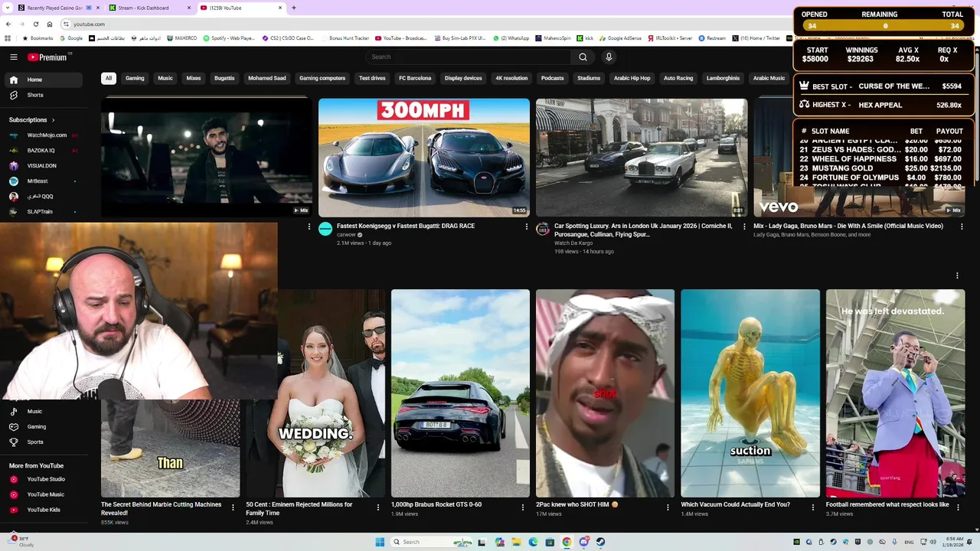Screen dimensions: 980x551
Task: Open the YouTube hamburger guide menu
Action: coord(14,57)
